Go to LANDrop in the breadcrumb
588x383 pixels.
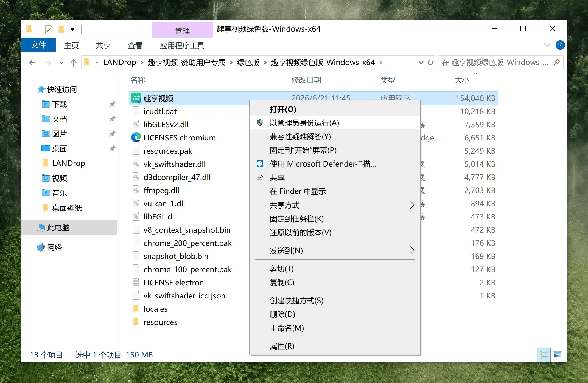pyautogui.click(x=120, y=63)
